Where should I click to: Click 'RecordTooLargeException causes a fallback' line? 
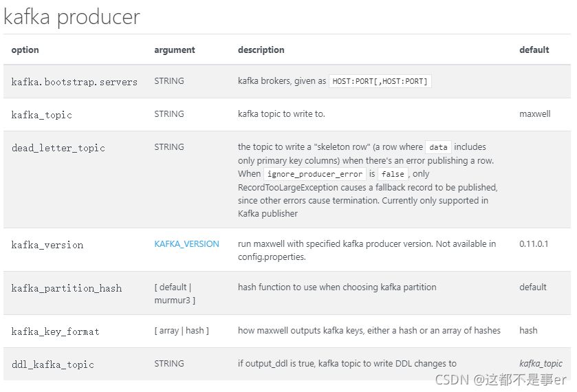pos(368,187)
